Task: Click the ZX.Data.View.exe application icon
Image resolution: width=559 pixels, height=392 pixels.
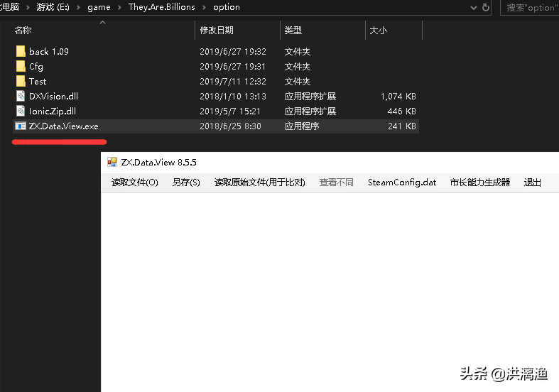Action: [20, 126]
